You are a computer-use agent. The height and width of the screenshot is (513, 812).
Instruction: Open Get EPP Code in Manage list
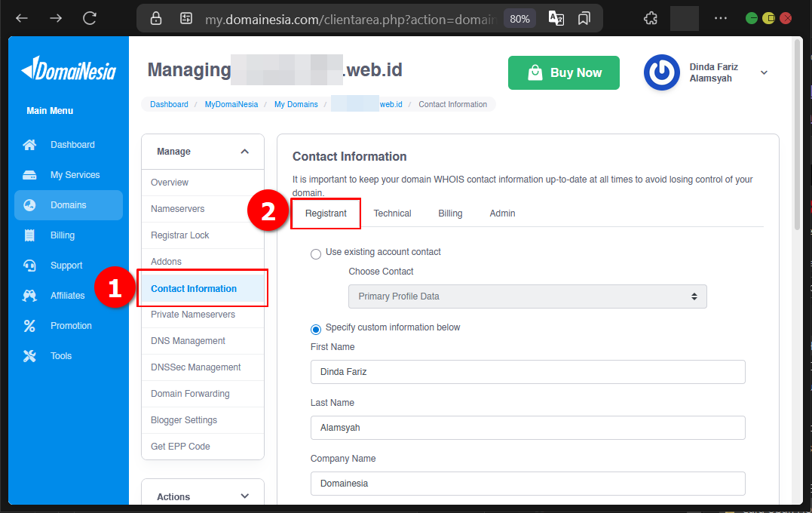203,446
